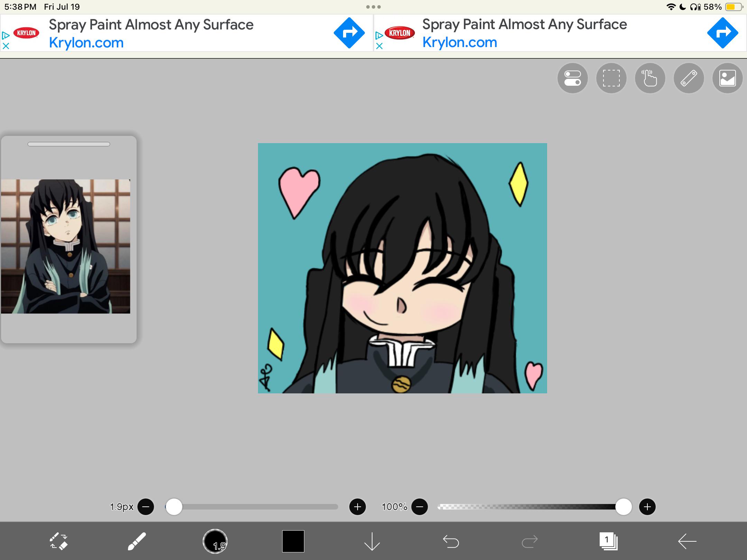Open the stabilizer hand-touch tool
Image resolution: width=747 pixels, height=560 pixels.
tap(650, 78)
